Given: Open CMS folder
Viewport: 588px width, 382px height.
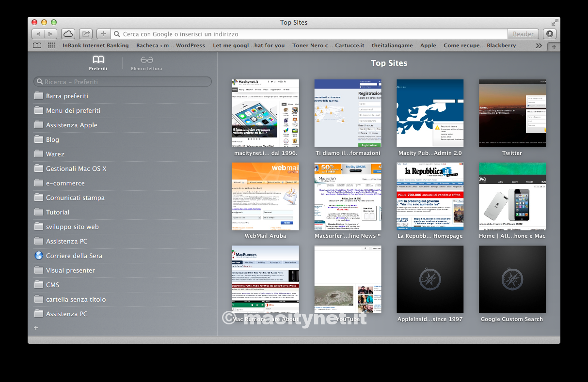Looking at the screenshot, I should point(122,285).
